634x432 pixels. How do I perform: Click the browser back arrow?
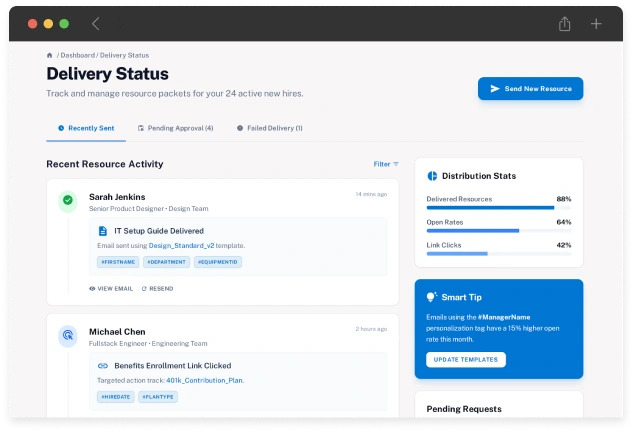coord(96,23)
